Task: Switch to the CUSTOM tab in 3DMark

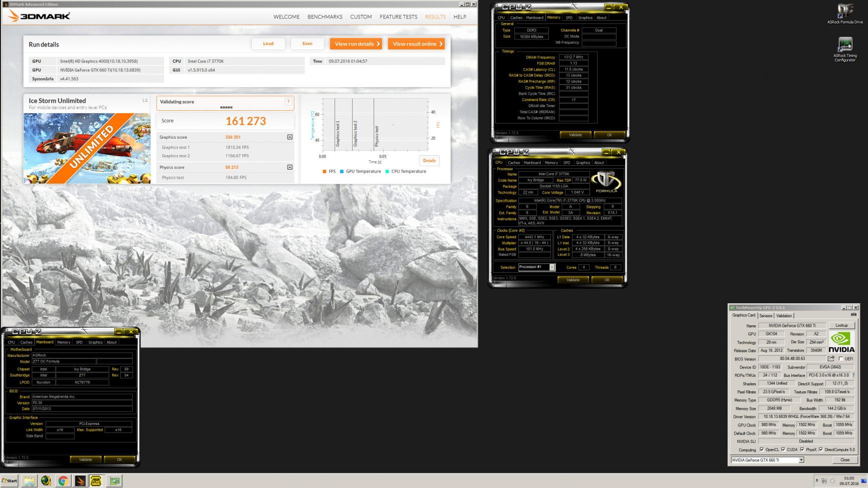Action: pyautogui.click(x=361, y=17)
